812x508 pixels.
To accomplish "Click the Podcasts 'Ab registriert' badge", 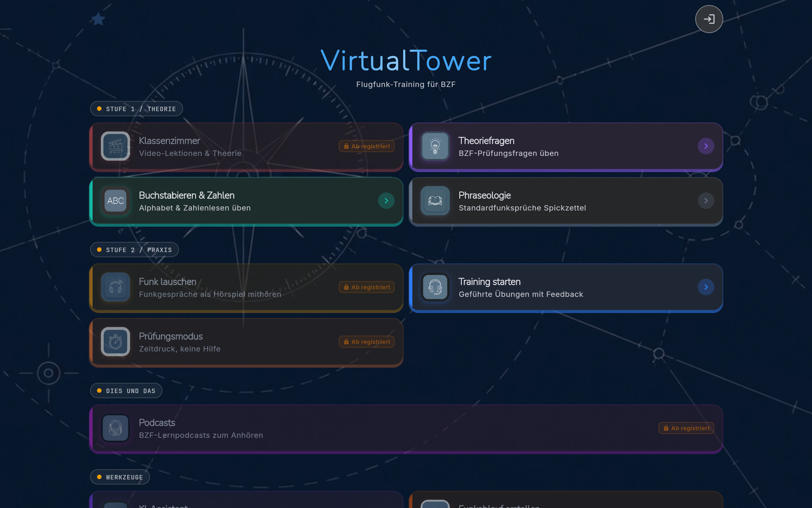I will point(686,428).
